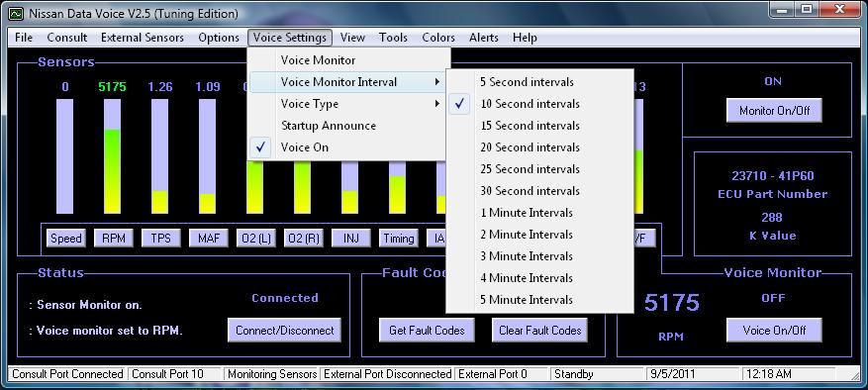Toggle Monitor On/Off button

pyautogui.click(x=774, y=111)
